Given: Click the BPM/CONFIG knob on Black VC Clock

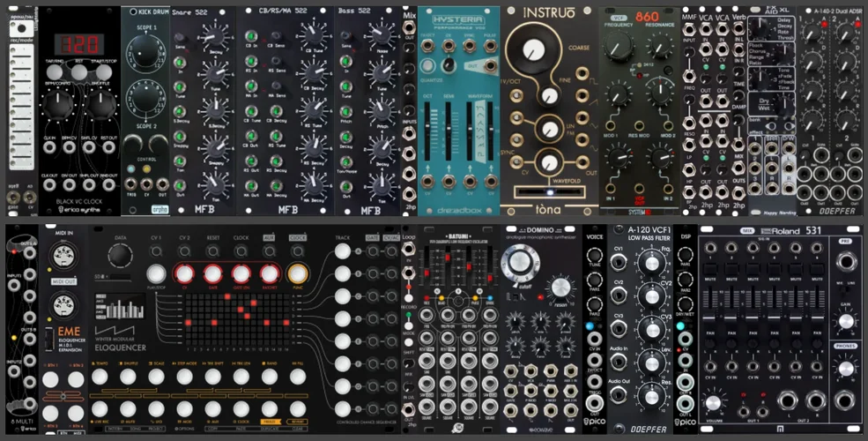Looking at the screenshot, I should pos(57,103).
